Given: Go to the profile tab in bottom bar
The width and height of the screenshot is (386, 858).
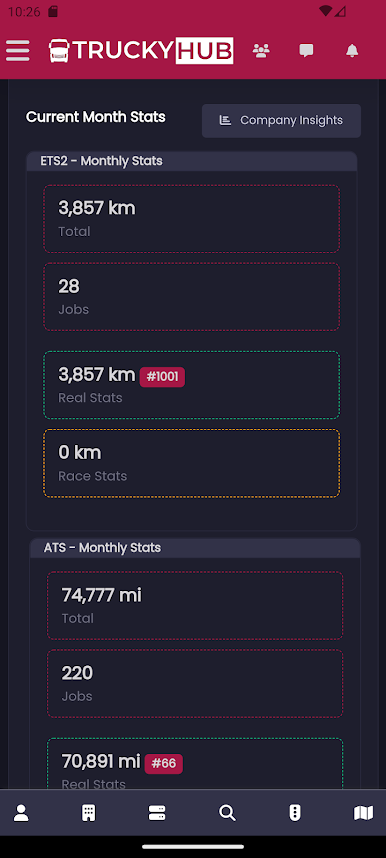Looking at the screenshot, I should (21, 813).
